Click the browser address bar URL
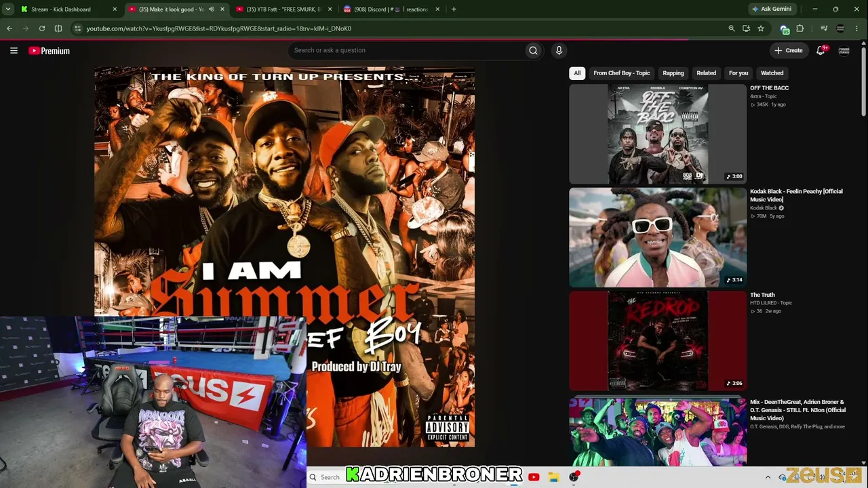Viewport: 868px width, 488px height. [219, 28]
